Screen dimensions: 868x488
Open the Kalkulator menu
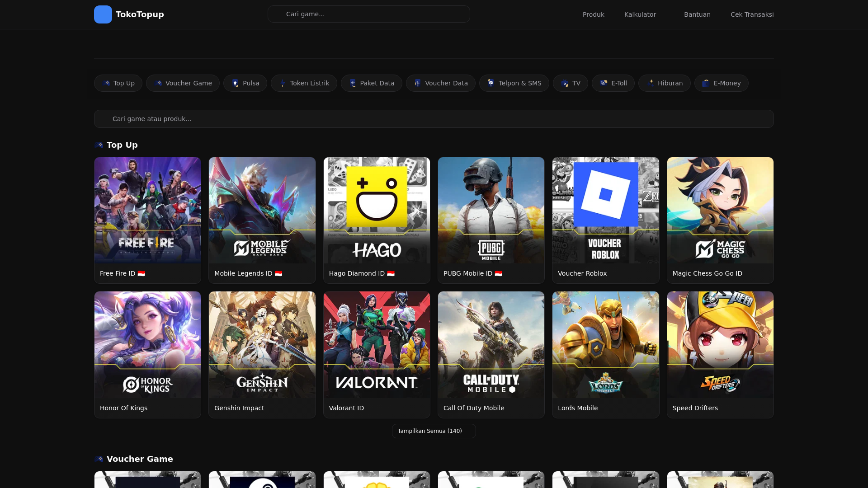tap(640, 14)
